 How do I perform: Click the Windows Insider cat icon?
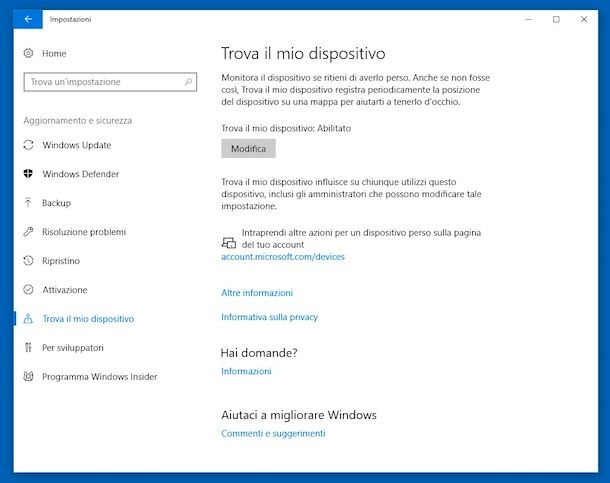(x=28, y=376)
